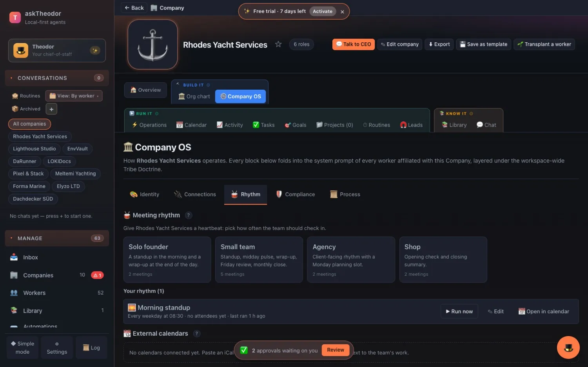Filter chats by Meltemi Yachting
The height and width of the screenshot is (367, 588).
point(75,174)
